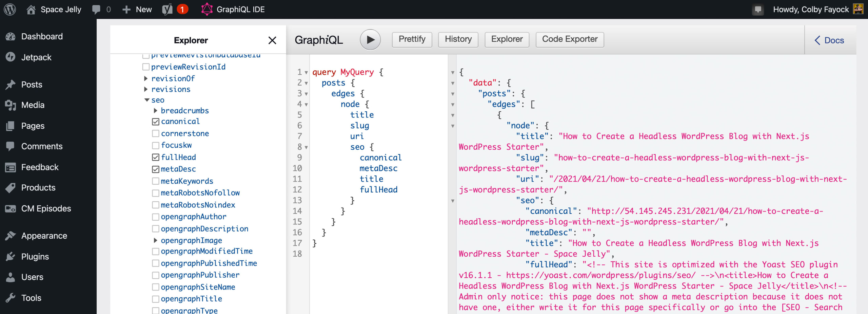Open the History button
The height and width of the screenshot is (314, 868).
[458, 39]
